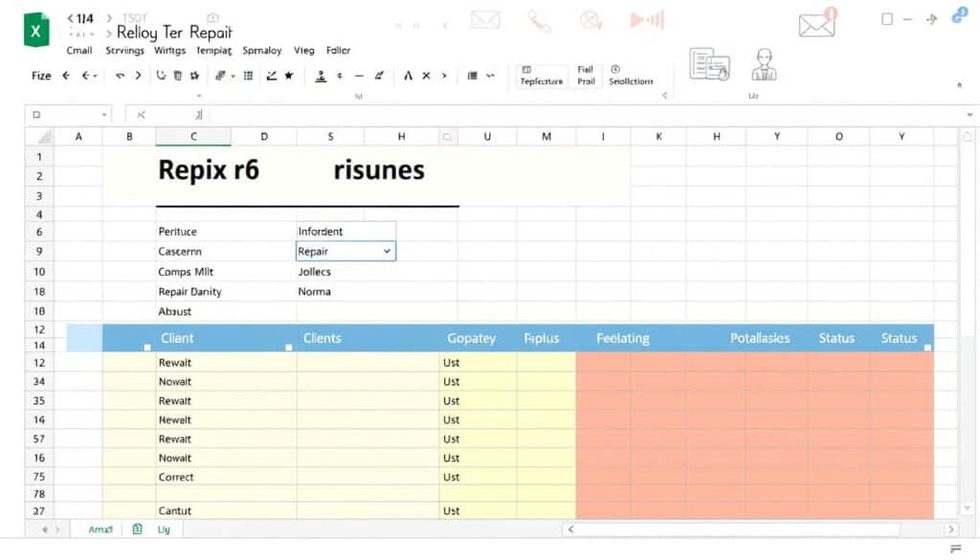Select column M header
Screen dimensions: 980x560
pos(546,136)
